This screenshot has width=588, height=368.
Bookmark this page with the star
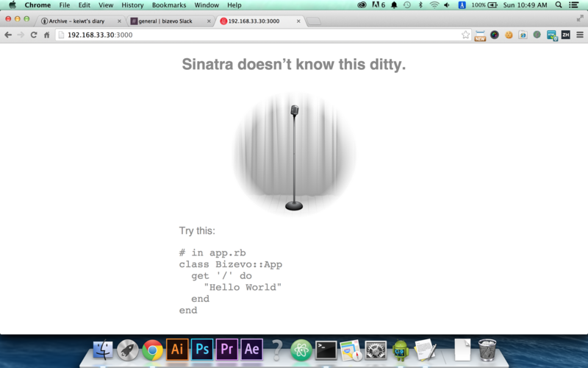tap(465, 35)
